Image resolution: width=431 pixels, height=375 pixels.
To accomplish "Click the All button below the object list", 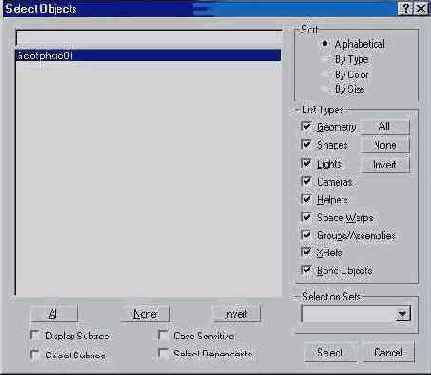I will point(53,313).
